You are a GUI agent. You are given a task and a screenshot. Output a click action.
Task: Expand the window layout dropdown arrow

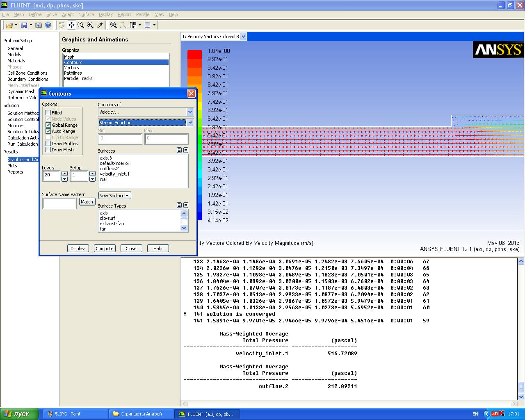[140, 25]
